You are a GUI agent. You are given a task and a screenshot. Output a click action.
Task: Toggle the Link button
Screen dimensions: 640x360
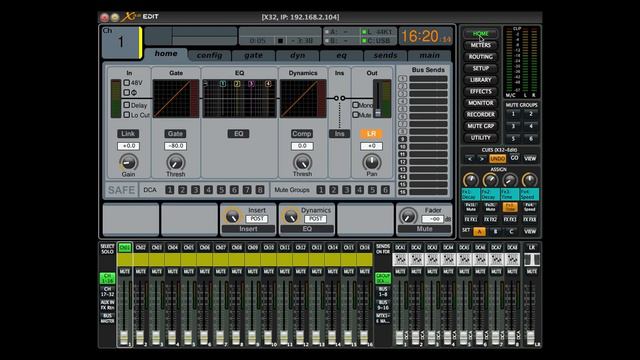pos(128,133)
